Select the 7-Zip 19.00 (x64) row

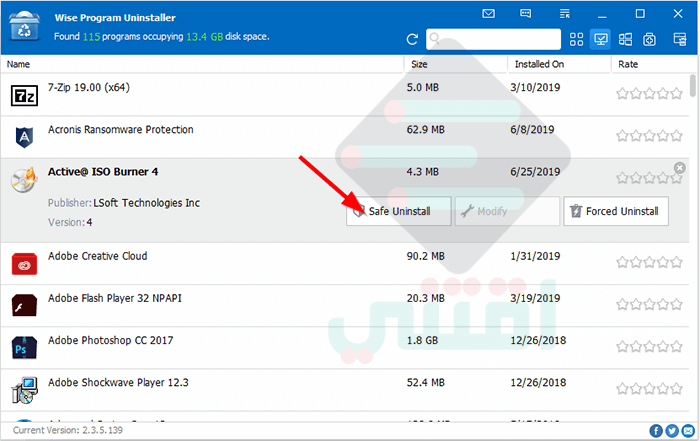coord(345,95)
